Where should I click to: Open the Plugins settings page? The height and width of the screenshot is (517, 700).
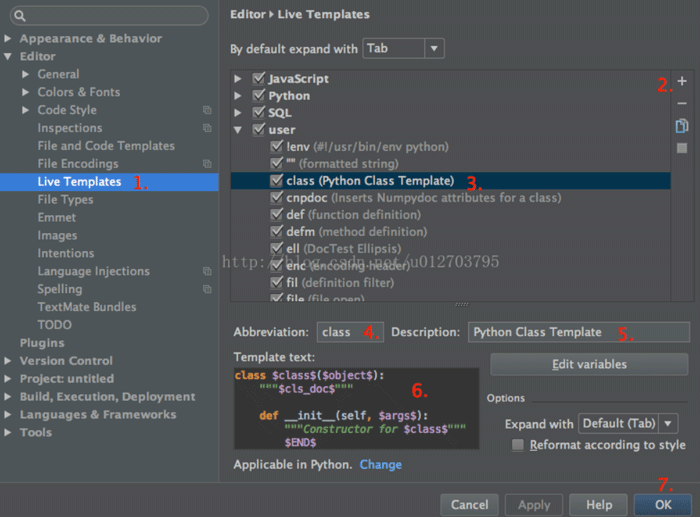point(42,343)
